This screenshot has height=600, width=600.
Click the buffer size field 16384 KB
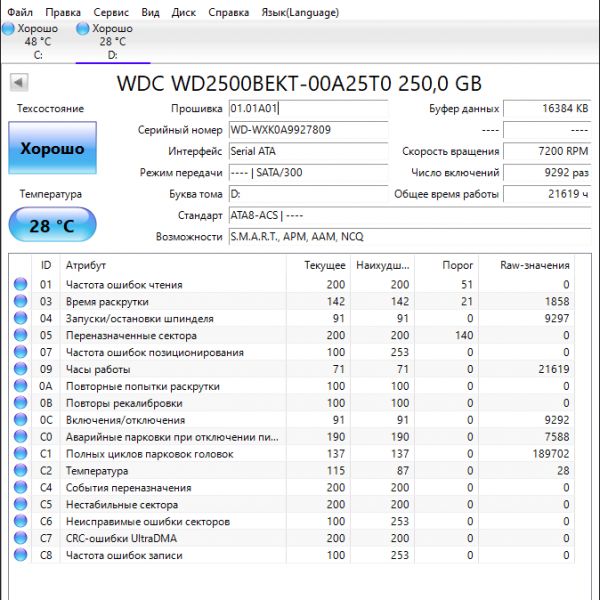547,108
